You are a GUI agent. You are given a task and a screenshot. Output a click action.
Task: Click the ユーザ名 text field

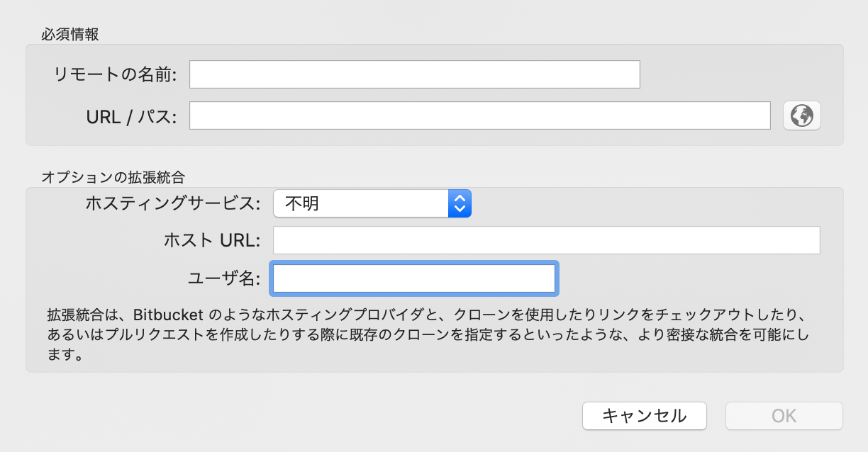coord(414,278)
